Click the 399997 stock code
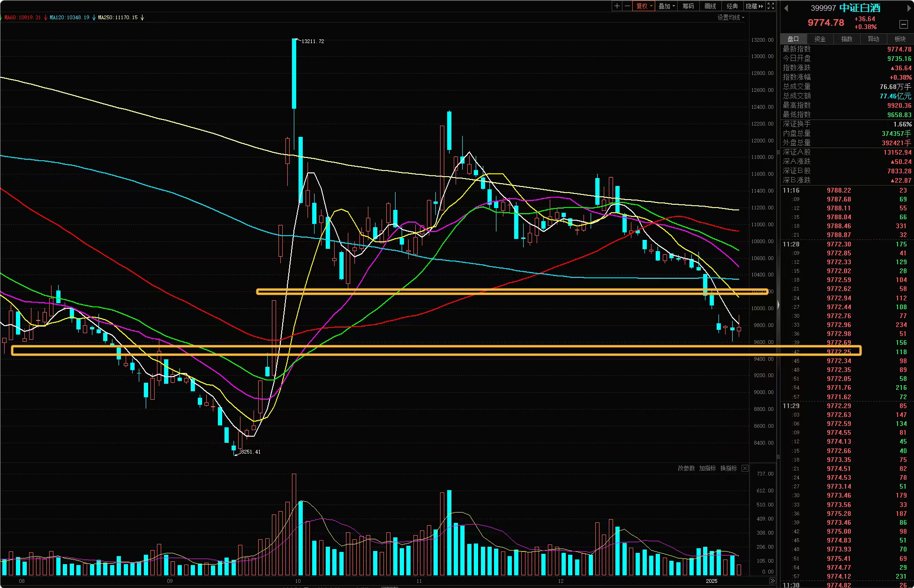The height and width of the screenshot is (588, 914). coord(824,8)
